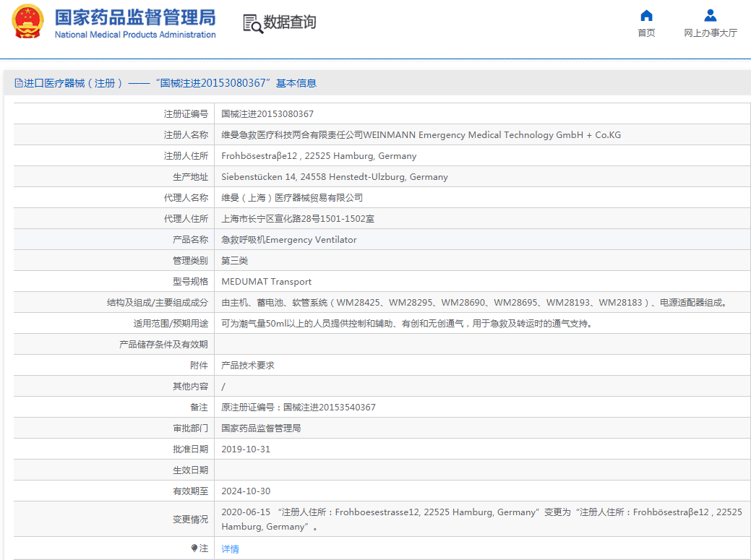The width and height of the screenshot is (751, 560).
Task: Click the online service hall person icon
Action: [x=710, y=16]
